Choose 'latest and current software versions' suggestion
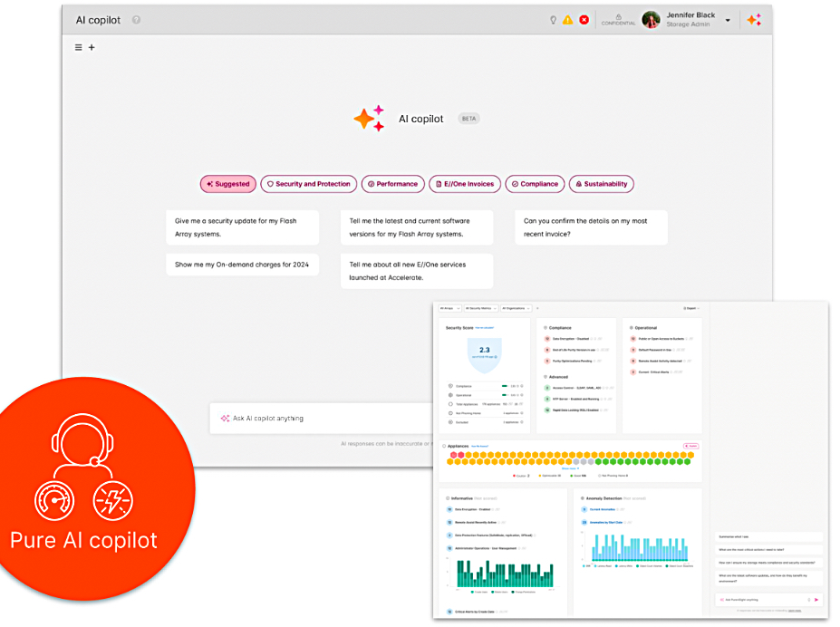The image size is (840, 627). pos(417,227)
